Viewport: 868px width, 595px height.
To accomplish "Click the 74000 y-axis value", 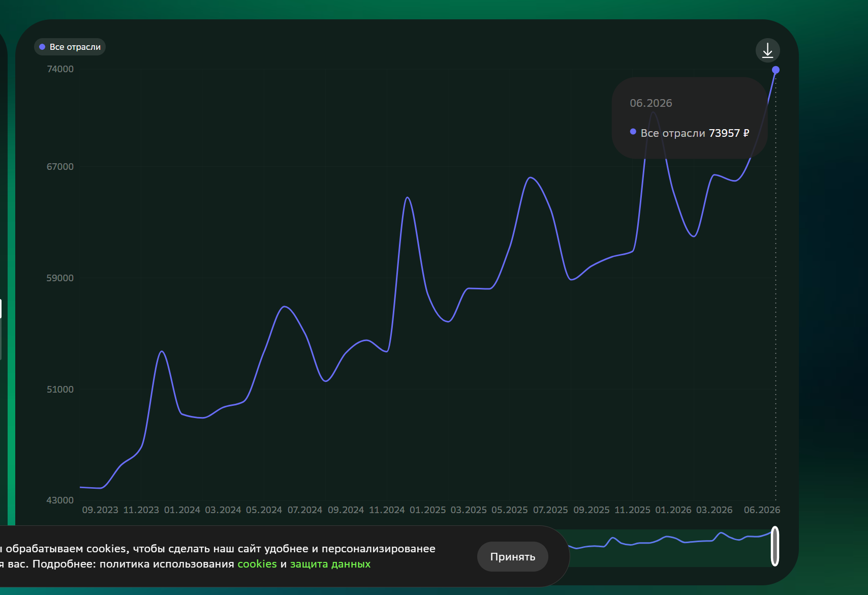I will (60, 69).
